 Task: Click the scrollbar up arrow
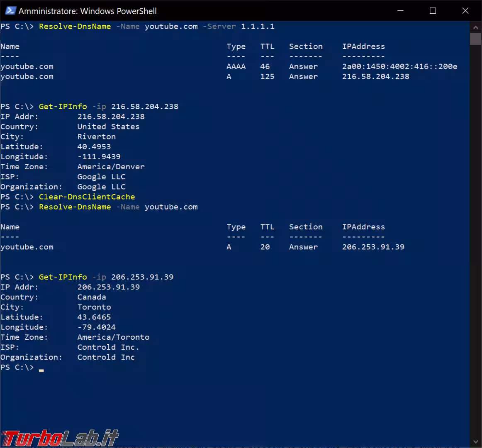[475, 27]
